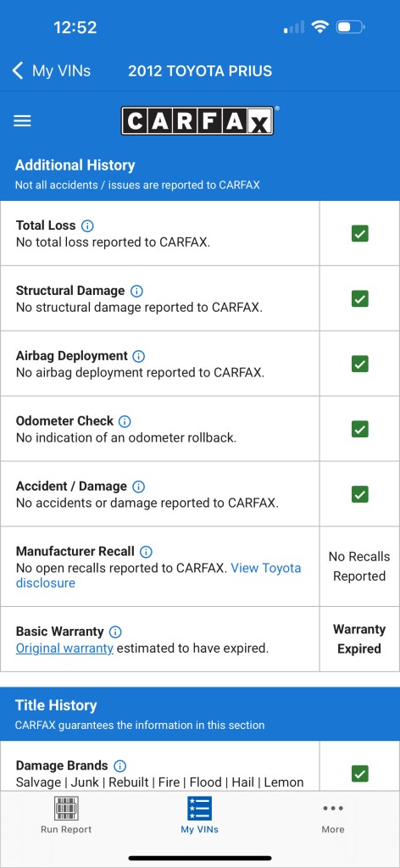400x868 pixels.
Task: Click the green checkmark for Total Loss
Action: [x=360, y=234]
